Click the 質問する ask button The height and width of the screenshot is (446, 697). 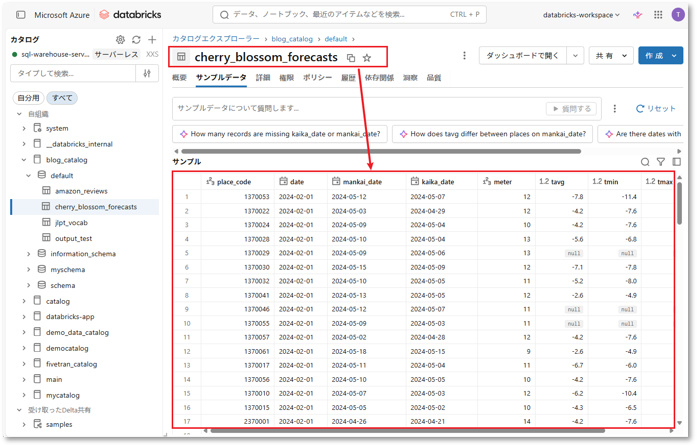[572, 108]
